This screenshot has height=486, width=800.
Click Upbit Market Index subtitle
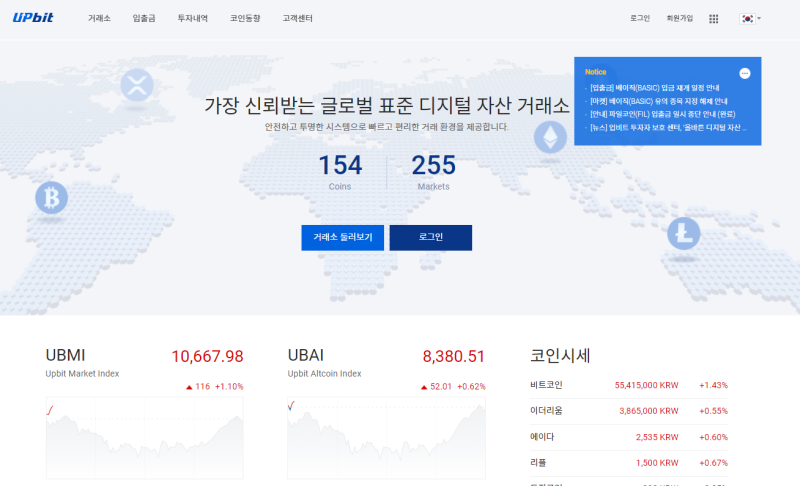(x=82, y=374)
